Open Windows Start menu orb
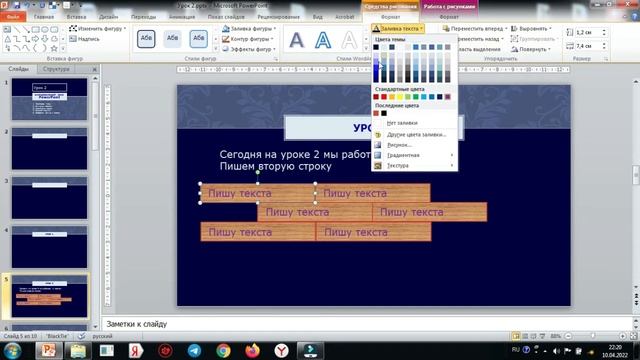The height and width of the screenshot is (360, 640). 12,351
